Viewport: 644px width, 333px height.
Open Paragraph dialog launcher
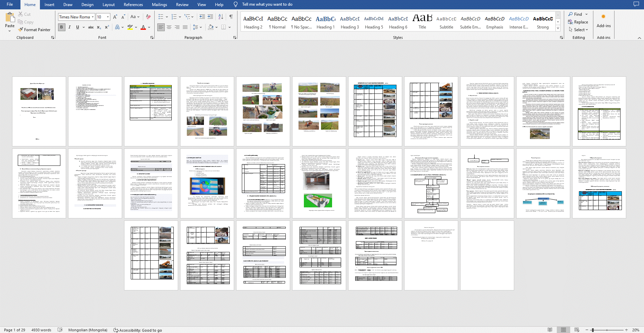click(235, 38)
